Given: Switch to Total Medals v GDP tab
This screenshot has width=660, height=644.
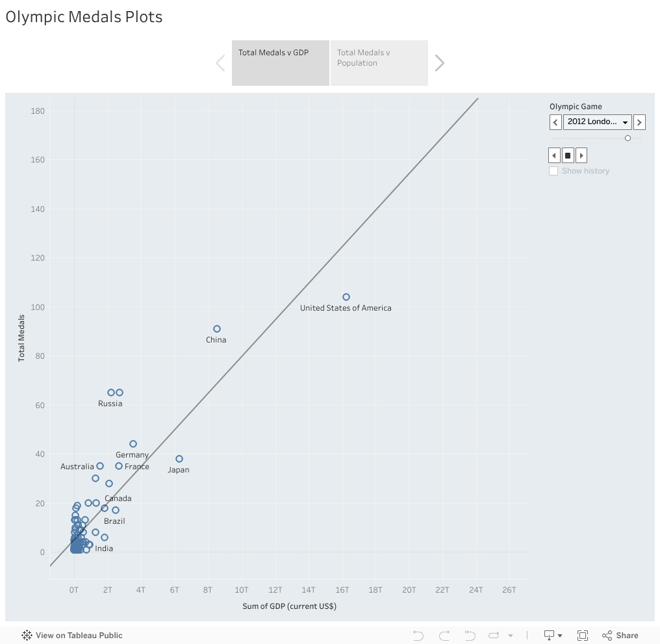Looking at the screenshot, I should coord(280,62).
